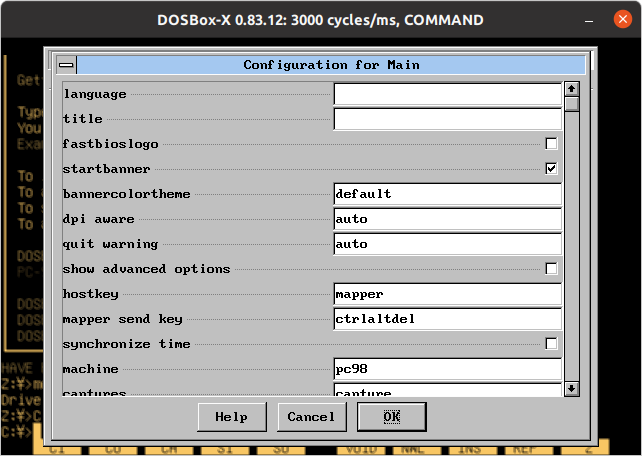
Task: Enable the fastbioslogo checkbox
Action: coord(551,144)
